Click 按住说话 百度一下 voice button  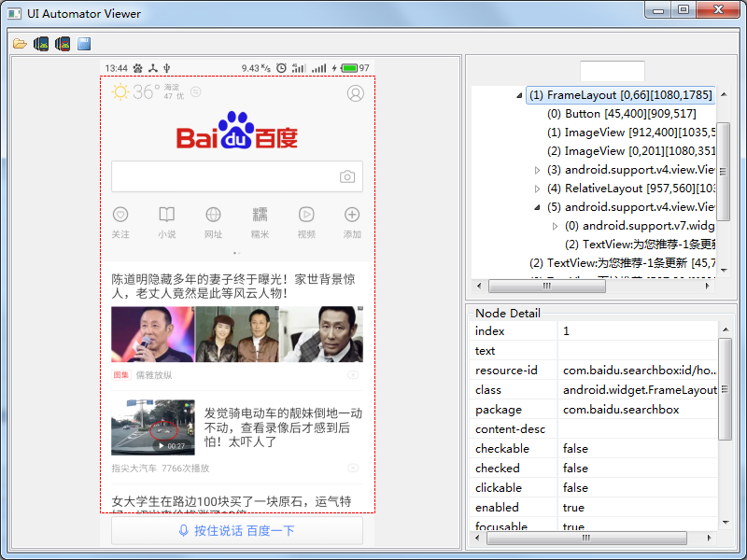[x=237, y=530]
